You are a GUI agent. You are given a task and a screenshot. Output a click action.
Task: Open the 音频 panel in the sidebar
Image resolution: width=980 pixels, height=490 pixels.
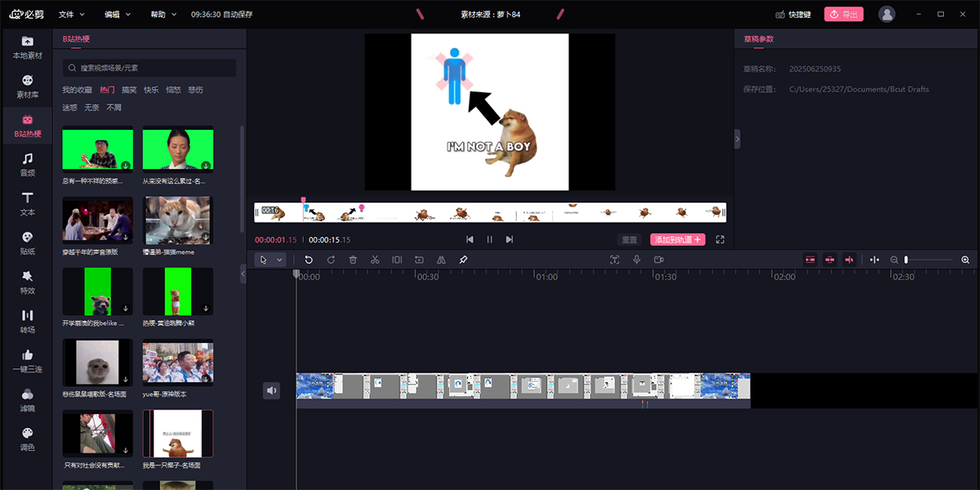pos(26,163)
